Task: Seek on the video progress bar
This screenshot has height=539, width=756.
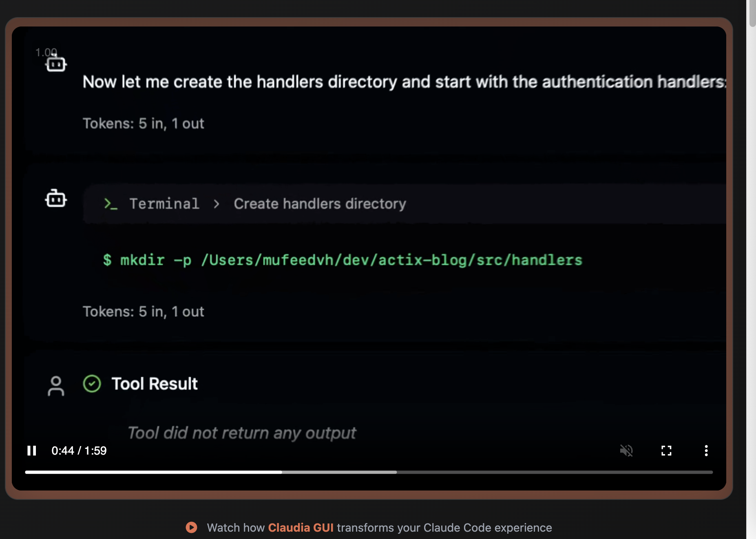Action: tap(369, 472)
